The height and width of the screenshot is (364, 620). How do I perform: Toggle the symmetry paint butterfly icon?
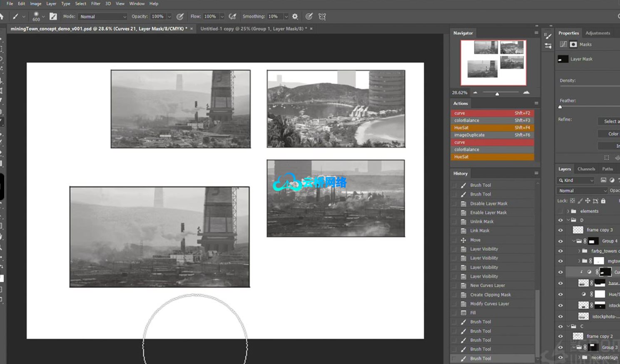click(322, 17)
